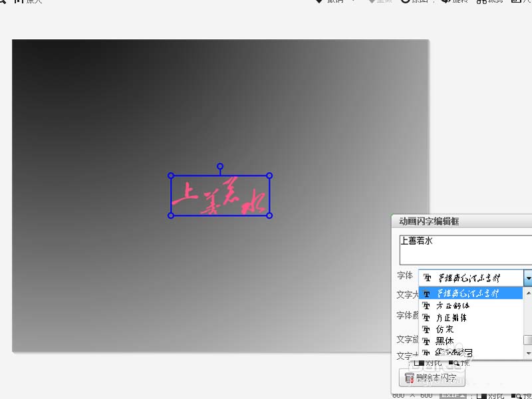Click the rotation handle above text box
Screen dimensions: 532x399
coord(220,167)
